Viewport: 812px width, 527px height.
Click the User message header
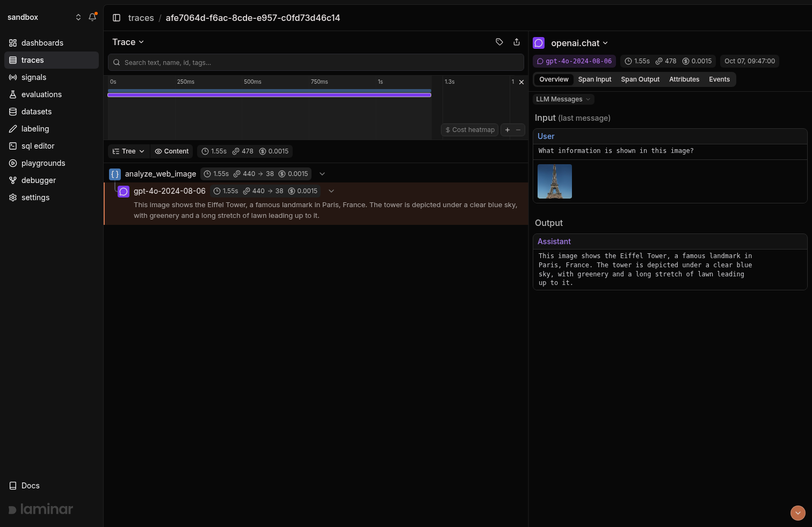coord(670,136)
